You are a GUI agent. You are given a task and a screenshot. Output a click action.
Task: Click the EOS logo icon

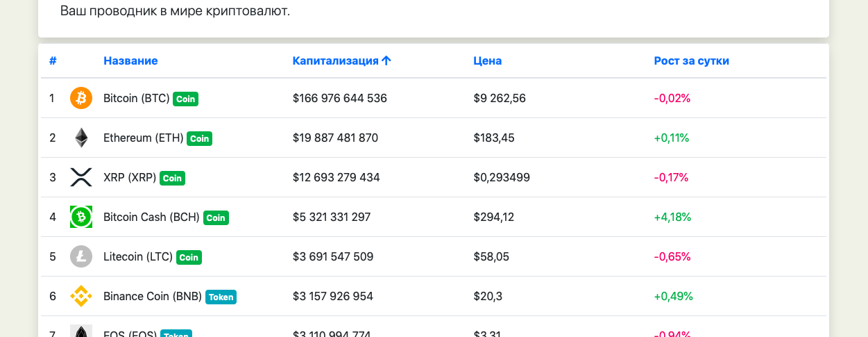coord(81,331)
